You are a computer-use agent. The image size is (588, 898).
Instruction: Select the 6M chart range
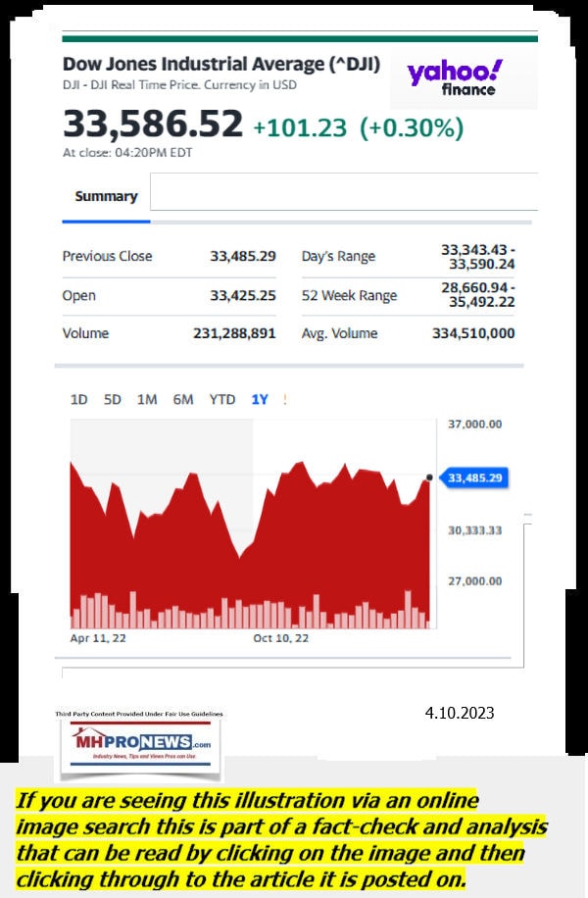(183, 399)
